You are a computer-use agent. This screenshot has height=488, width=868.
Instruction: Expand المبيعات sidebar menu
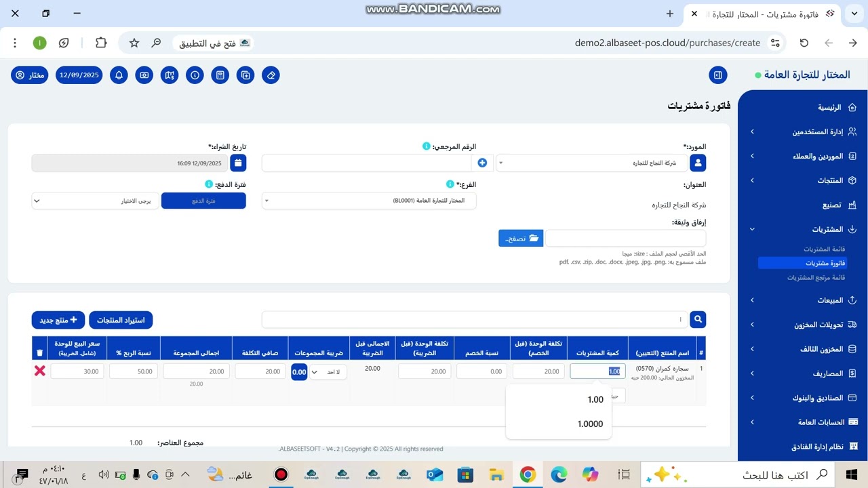(x=804, y=300)
